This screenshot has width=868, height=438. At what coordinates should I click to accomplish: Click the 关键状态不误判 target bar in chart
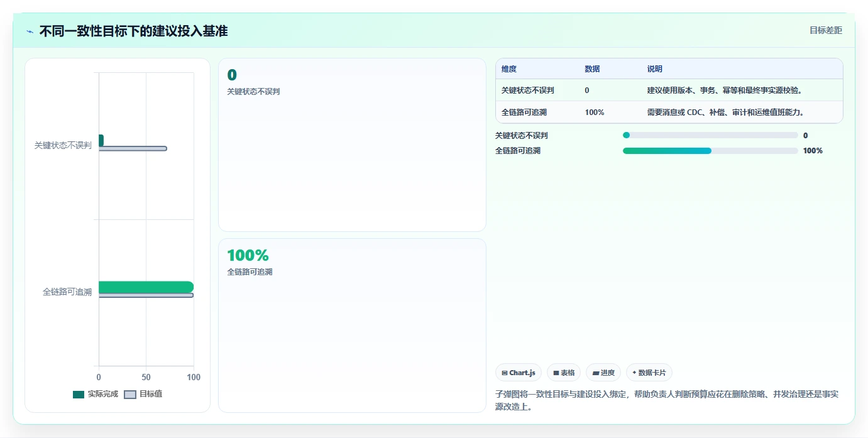133,148
